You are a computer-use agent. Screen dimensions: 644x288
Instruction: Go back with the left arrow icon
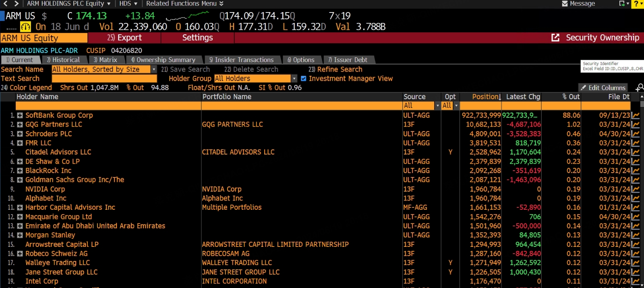pos(5,4)
